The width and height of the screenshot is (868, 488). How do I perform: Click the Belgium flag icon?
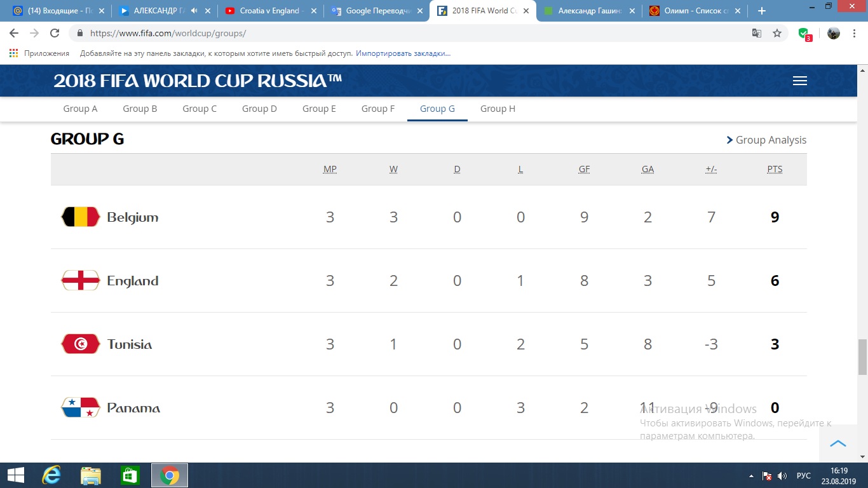click(80, 217)
